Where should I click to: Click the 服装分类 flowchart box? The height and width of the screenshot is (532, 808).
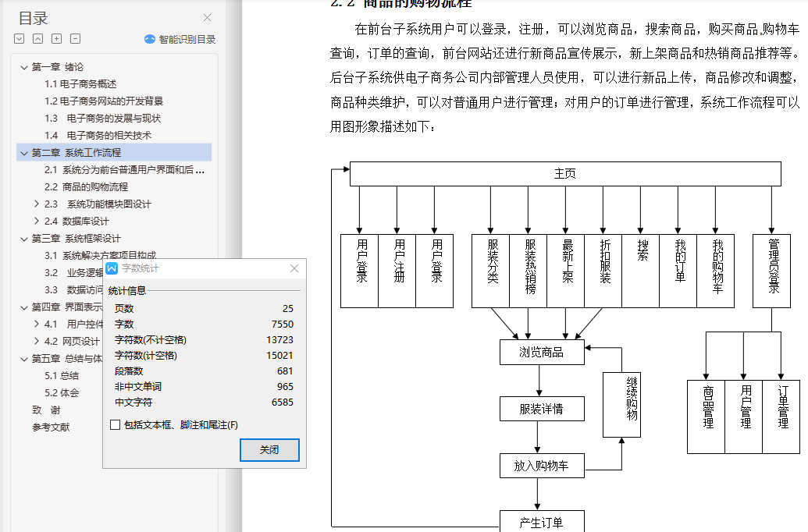pos(490,271)
